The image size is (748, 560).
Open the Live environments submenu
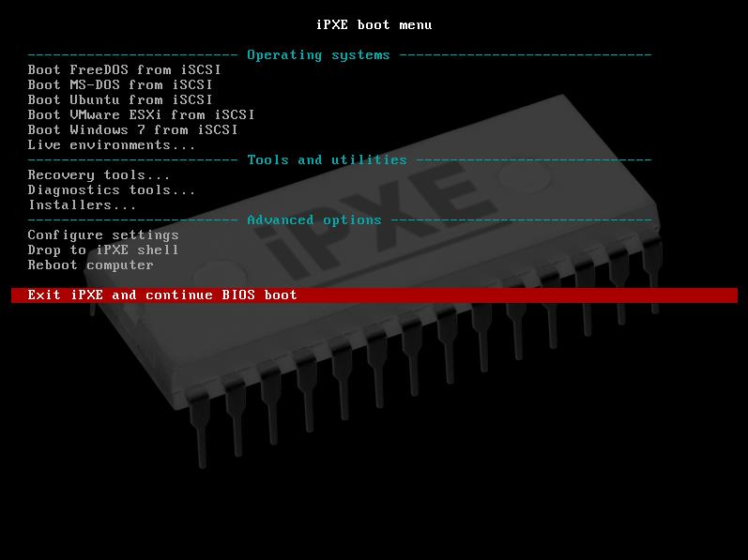[x=111, y=144]
